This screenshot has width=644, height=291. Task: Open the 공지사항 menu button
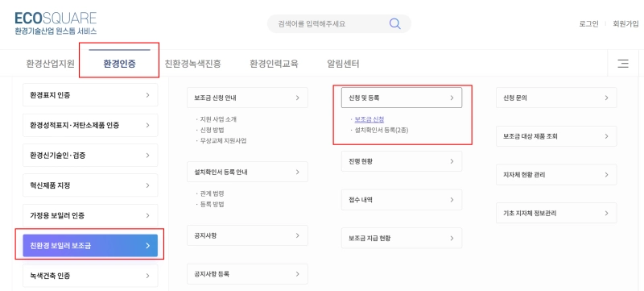pyautogui.click(x=247, y=235)
